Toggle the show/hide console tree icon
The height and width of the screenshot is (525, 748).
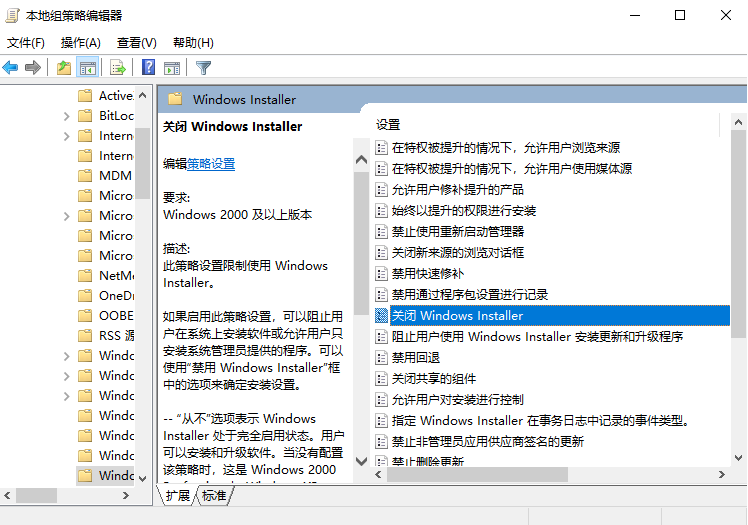coord(88,68)
